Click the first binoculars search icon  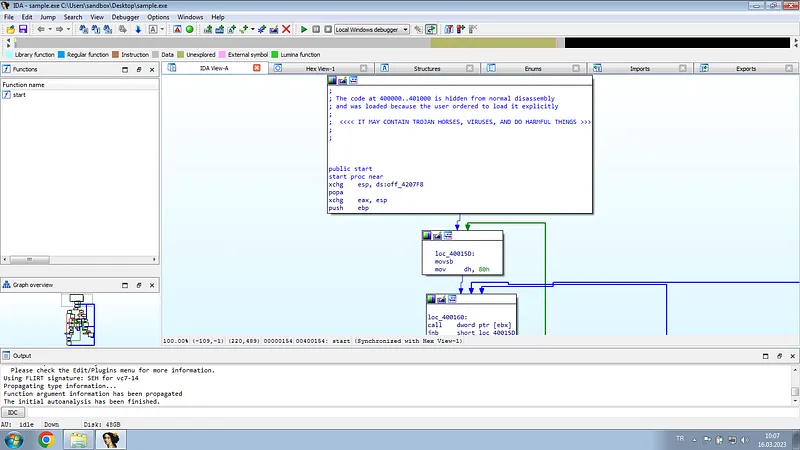84,30
